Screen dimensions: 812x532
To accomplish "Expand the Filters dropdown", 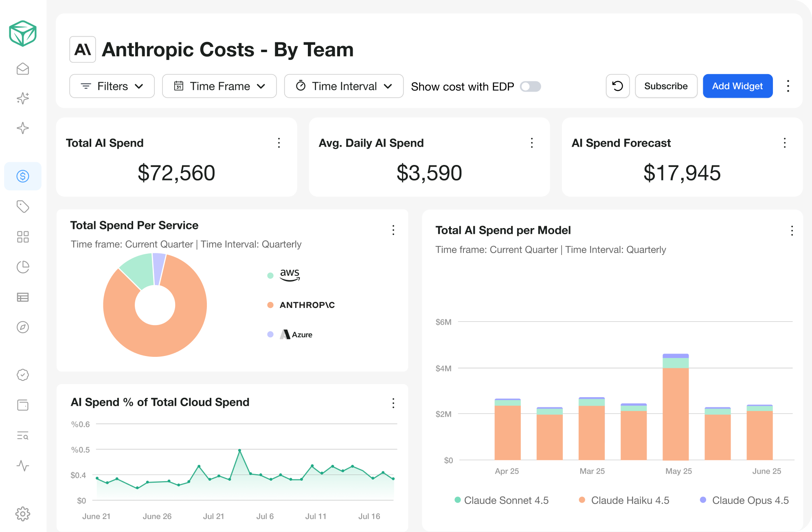I will (x=112, y=86).
